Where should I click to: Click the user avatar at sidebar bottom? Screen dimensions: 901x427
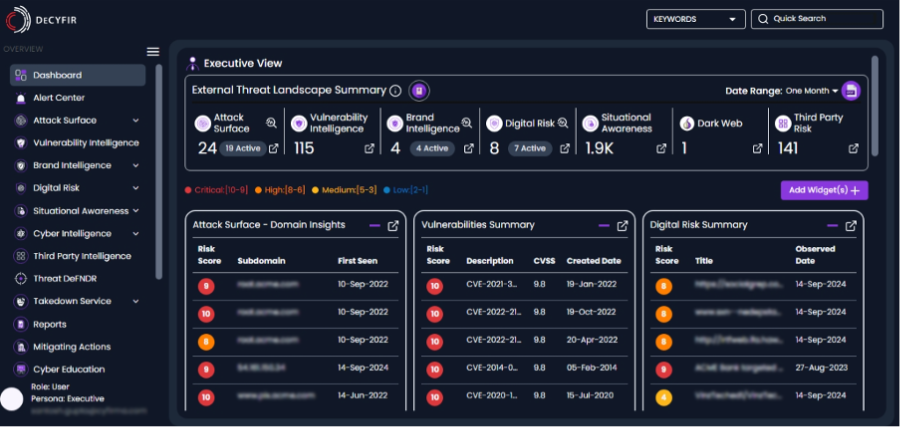(12, 399)
